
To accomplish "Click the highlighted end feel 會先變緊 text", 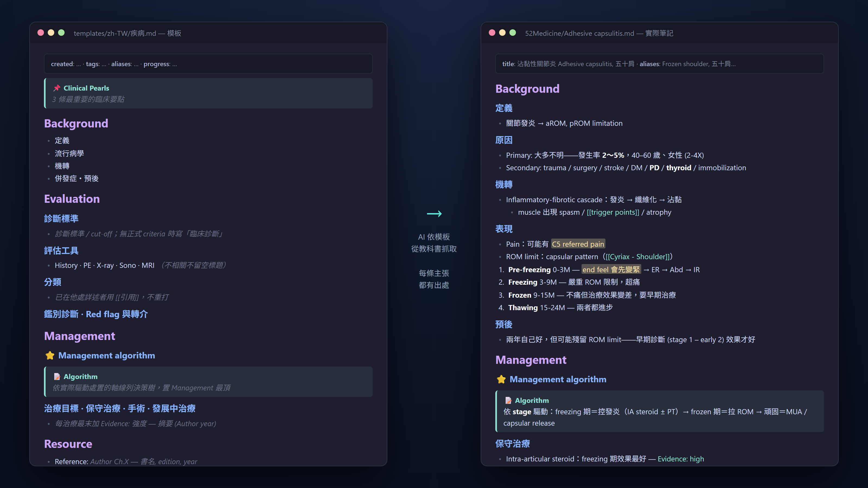I will pos(611,269).
